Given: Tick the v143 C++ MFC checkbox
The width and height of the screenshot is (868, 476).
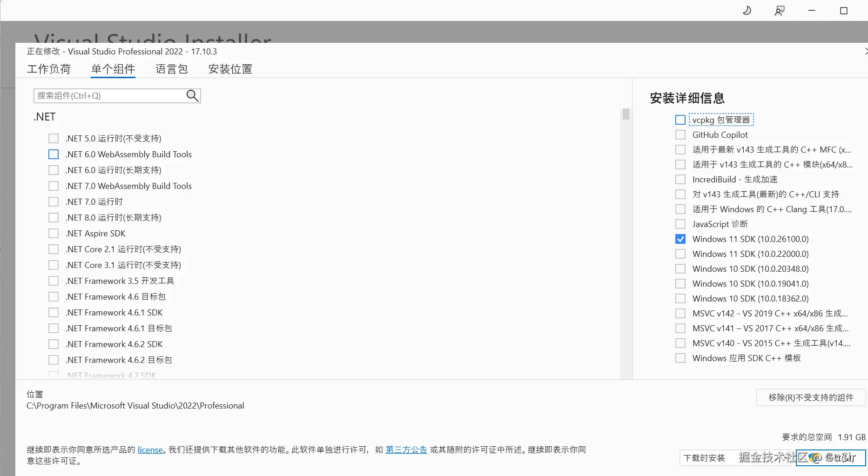Looking at the screenshot, I should coord(680,150).
